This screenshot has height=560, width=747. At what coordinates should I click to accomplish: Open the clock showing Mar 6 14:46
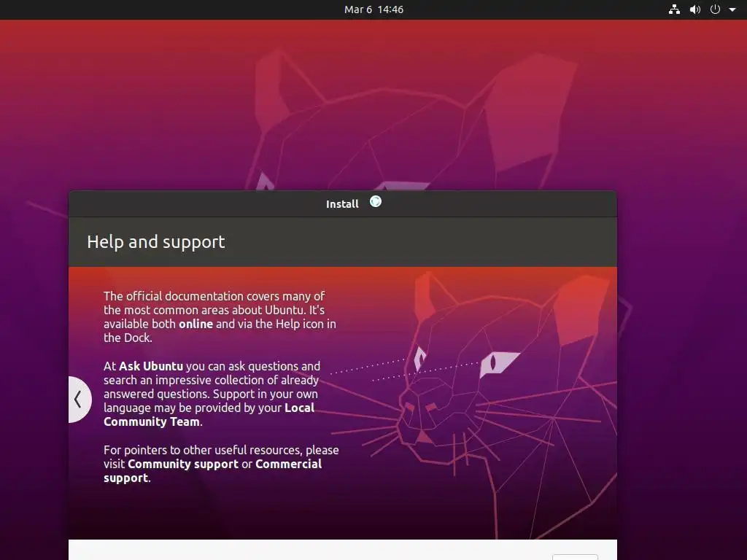point(373,9)
